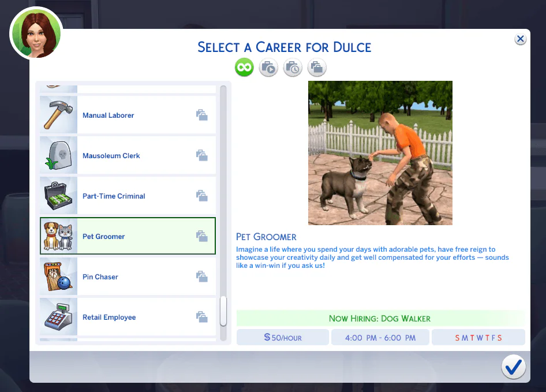The height and width of the screenshot is (392, 546).
Task: Click the Manual Laborer hammer icon
Action: coord(58,115)
